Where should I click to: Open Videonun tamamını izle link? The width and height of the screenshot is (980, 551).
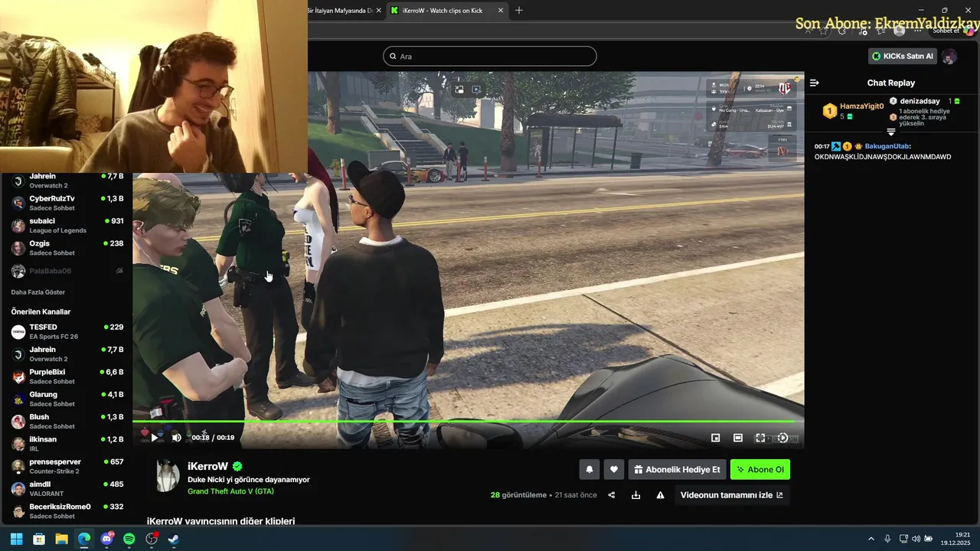pos(731,495)
